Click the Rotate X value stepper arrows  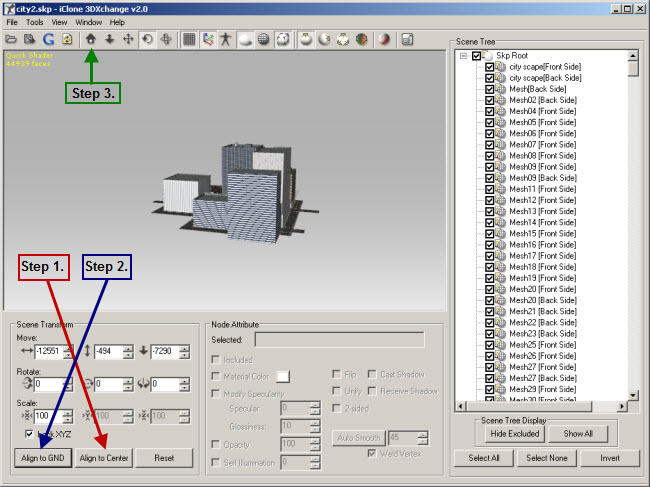pos(68,385)
